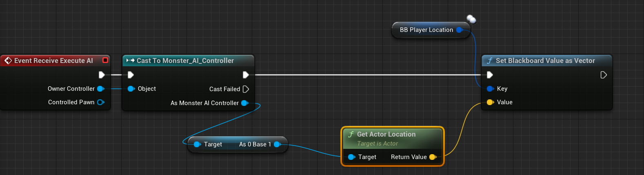
Task: Click the Target input pin of Get Actor Location
Action: click(x=351, y=157)
